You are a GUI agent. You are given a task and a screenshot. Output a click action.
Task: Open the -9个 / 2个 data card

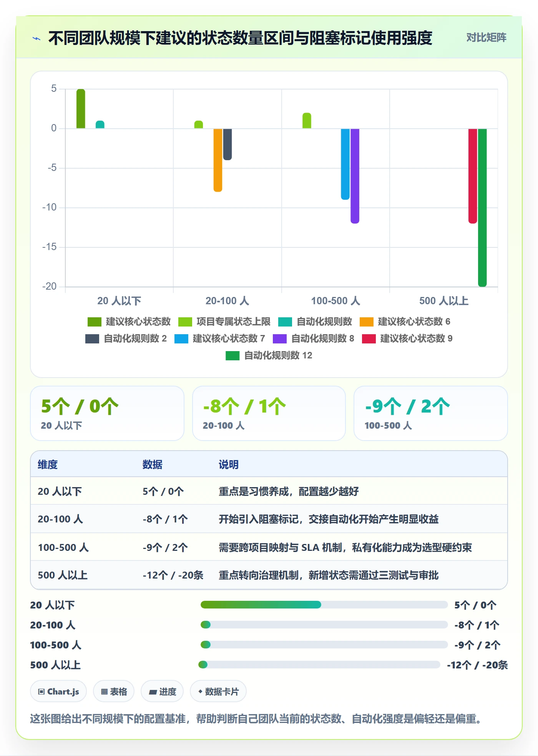[x=431, y=413]
